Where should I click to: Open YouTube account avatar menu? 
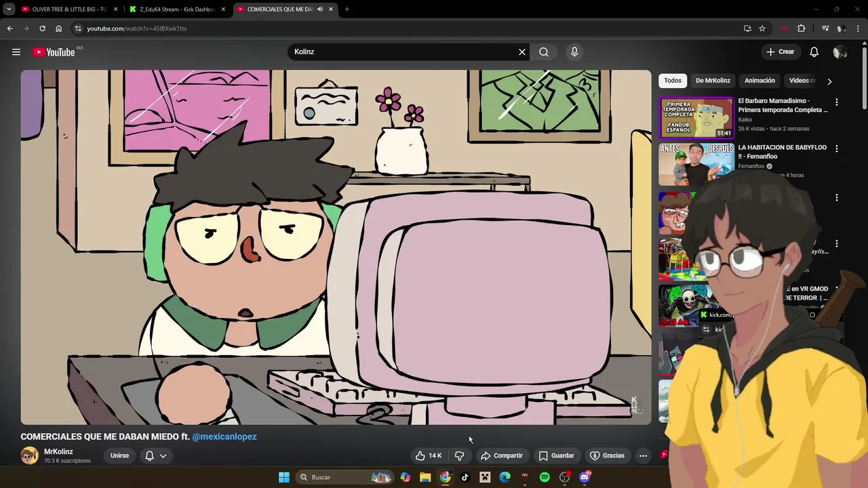coord(840,52)
